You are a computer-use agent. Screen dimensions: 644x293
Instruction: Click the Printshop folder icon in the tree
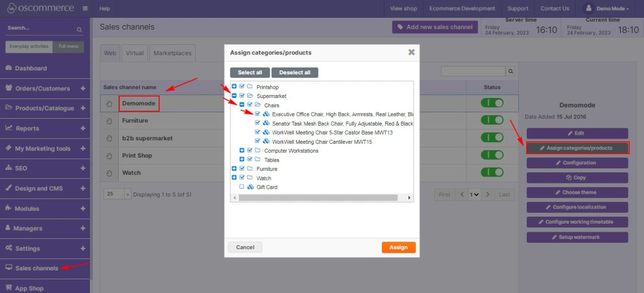click(250, 86)
